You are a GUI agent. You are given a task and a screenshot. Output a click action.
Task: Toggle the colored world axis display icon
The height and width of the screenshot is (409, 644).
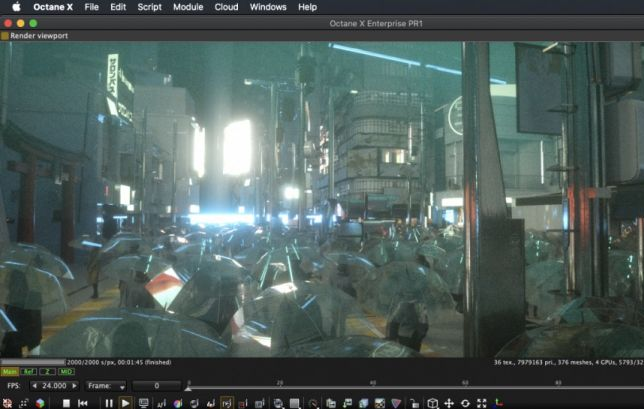[498, 403]
